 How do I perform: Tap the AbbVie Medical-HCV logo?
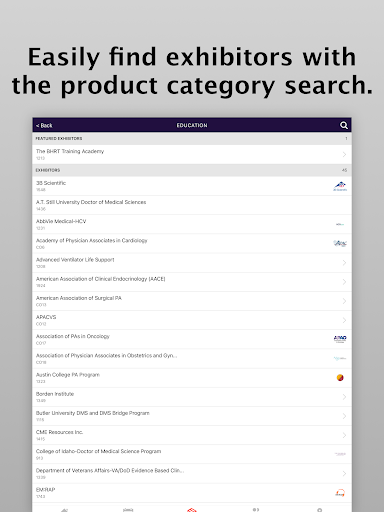pyautogui.click(x=340, y=224)
